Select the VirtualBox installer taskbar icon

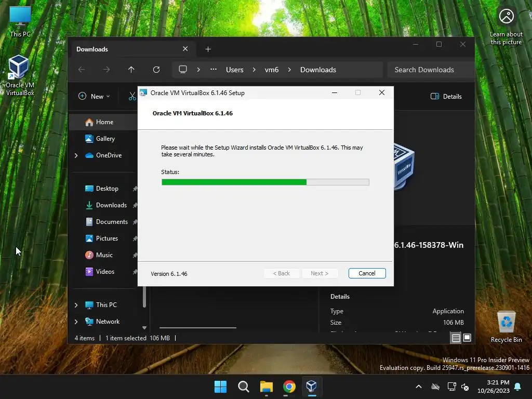pyautogui.click(x=312, y=387)
